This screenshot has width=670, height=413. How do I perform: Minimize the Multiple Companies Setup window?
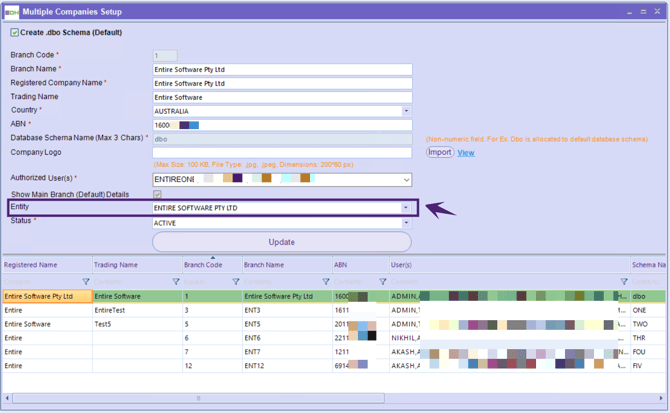point(629,12)
